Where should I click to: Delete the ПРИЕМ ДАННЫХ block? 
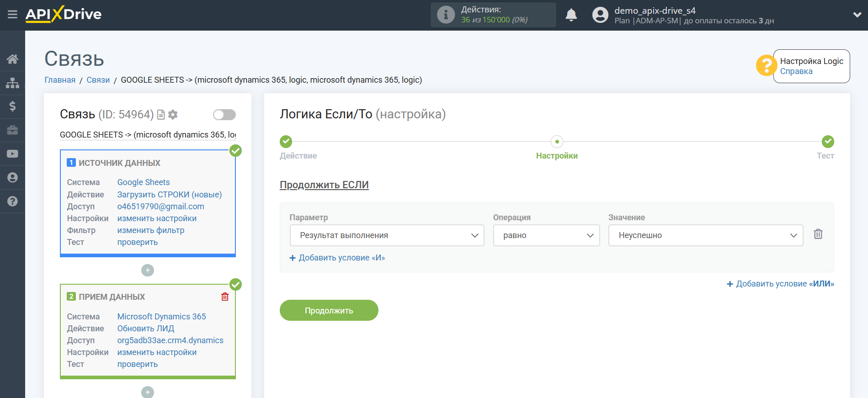[x=225, y=297]
